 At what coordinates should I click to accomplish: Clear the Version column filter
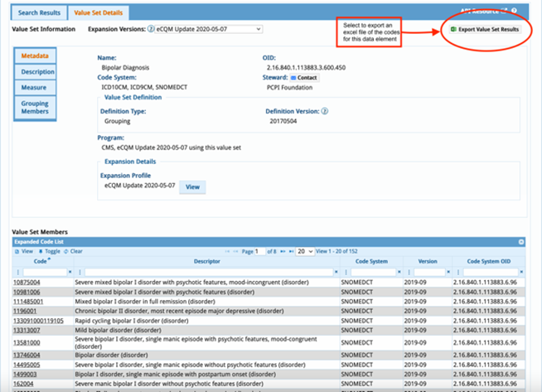(x=448, y=273)
